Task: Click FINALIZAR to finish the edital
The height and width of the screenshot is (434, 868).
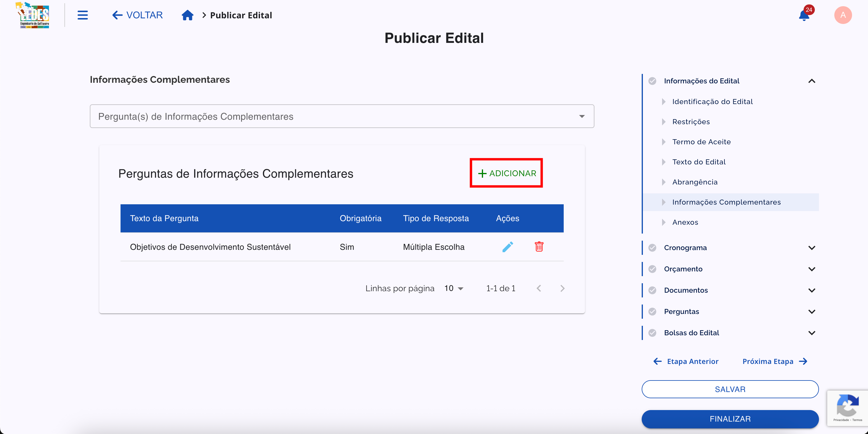Action: (x=730, y=419)
